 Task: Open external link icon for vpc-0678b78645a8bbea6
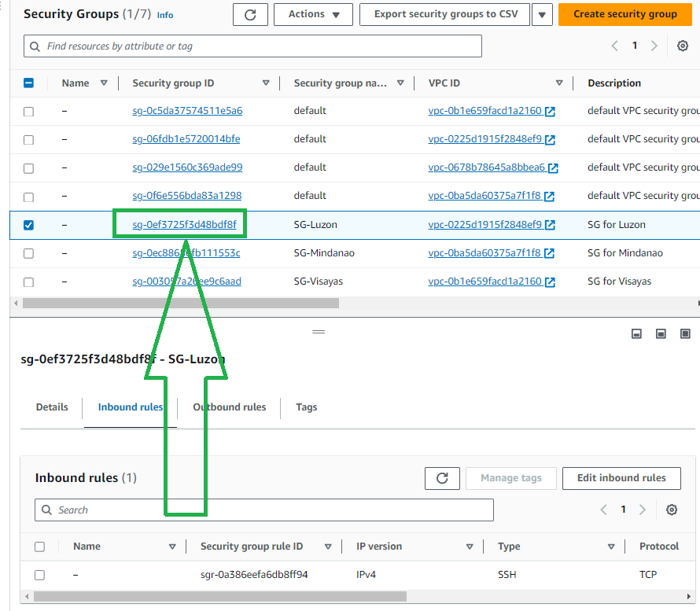(x=553, y=167)
